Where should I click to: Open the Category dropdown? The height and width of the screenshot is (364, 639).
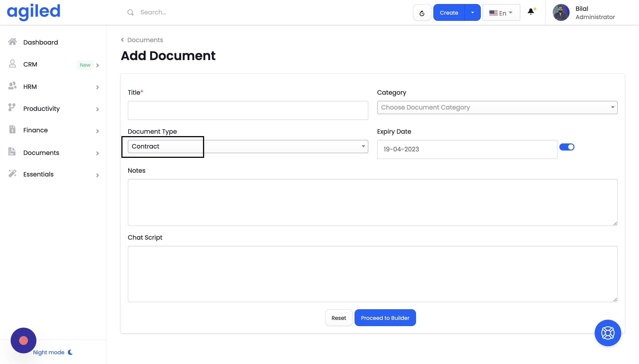(x=497, y=108)
